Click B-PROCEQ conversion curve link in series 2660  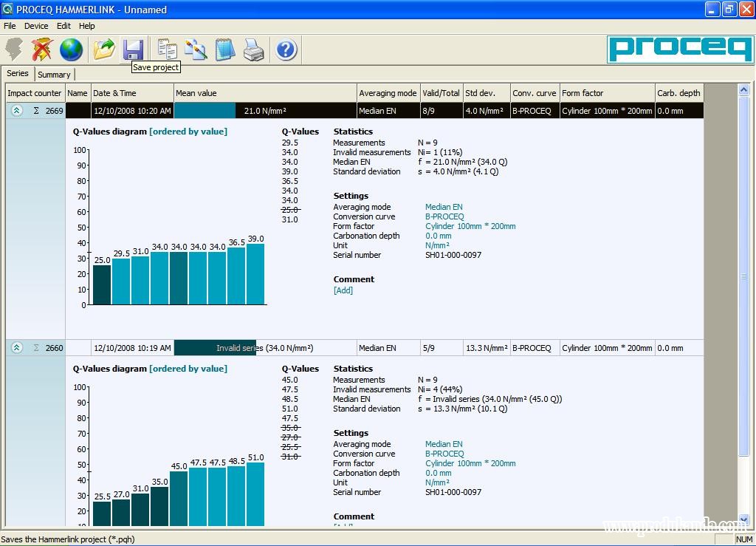(x=444, y=454)
